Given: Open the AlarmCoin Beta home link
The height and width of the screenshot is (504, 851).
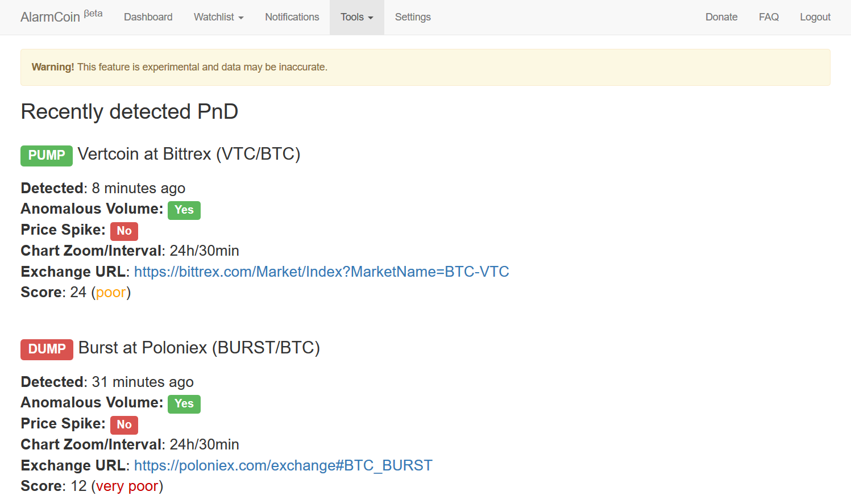Looking at the screenshot, I should coord(61,16).
